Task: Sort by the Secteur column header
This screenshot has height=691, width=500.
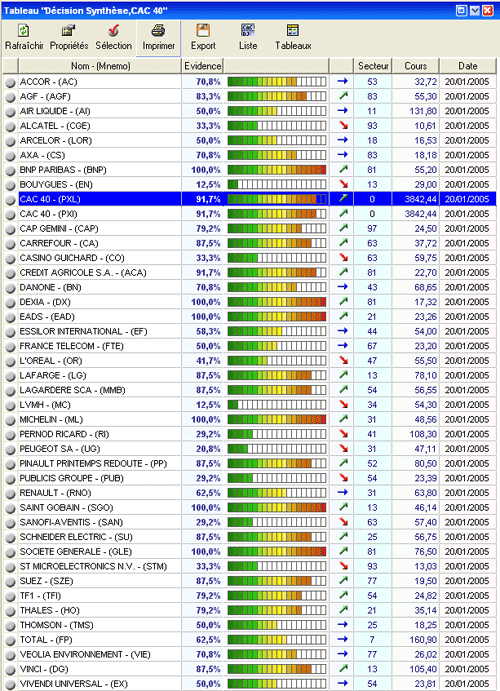Action: 373,66
